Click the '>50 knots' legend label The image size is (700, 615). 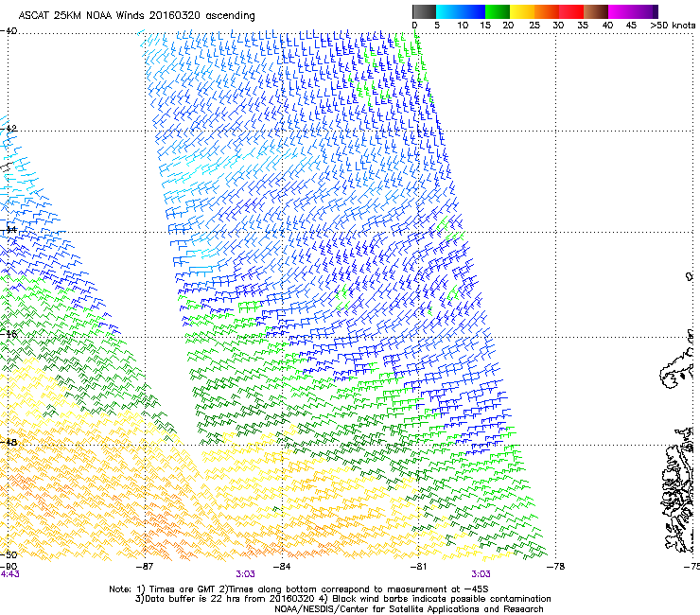coord(673,25)
